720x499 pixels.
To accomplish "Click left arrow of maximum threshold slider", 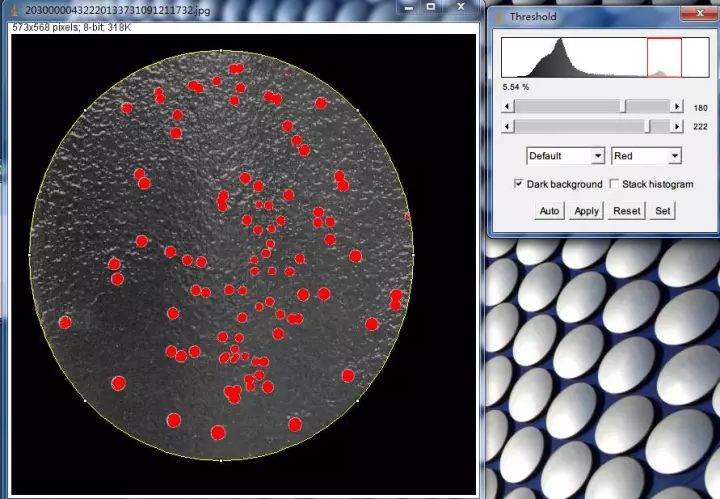I will [507, 126].
